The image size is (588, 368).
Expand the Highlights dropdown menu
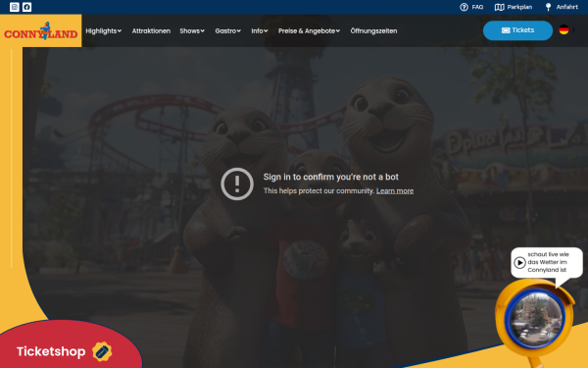pos(104,30)
